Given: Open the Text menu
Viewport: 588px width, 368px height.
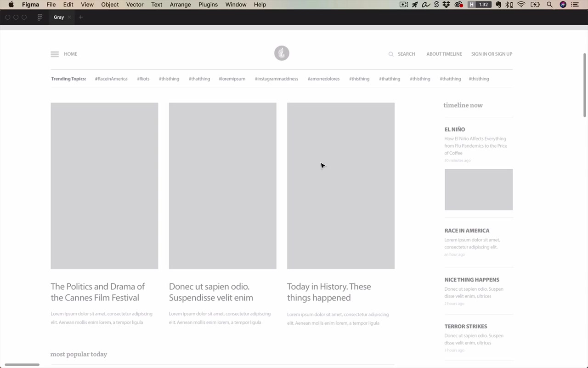Looking at the screenshot, I should (x=157, y=5).
